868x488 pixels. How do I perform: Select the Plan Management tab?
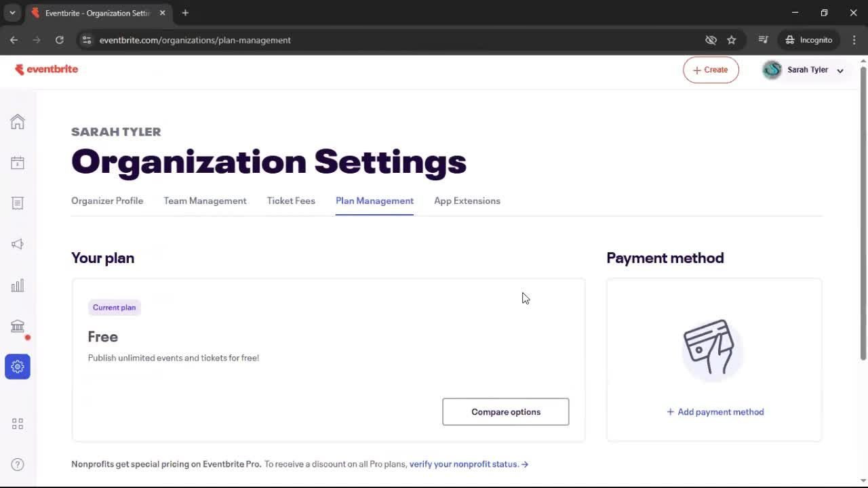pos(374,201)
